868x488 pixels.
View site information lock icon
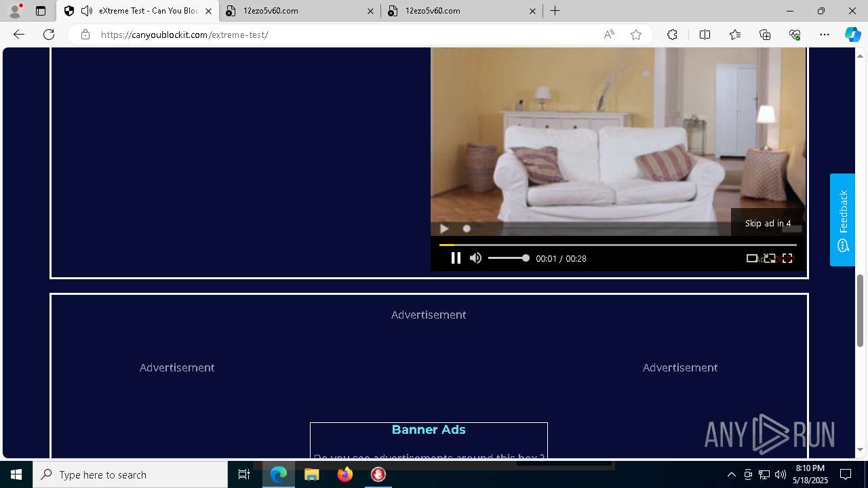[x=85, y=35]
